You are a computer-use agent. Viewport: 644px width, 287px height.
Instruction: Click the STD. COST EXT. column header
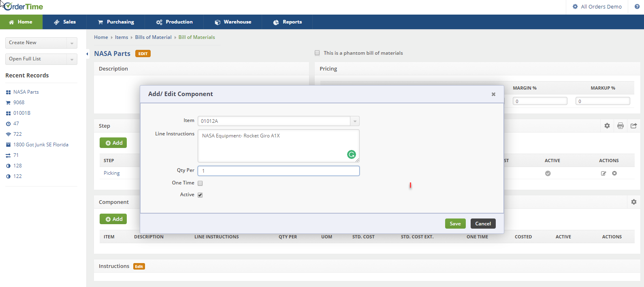pyautogui.click(x=417, y=237)
